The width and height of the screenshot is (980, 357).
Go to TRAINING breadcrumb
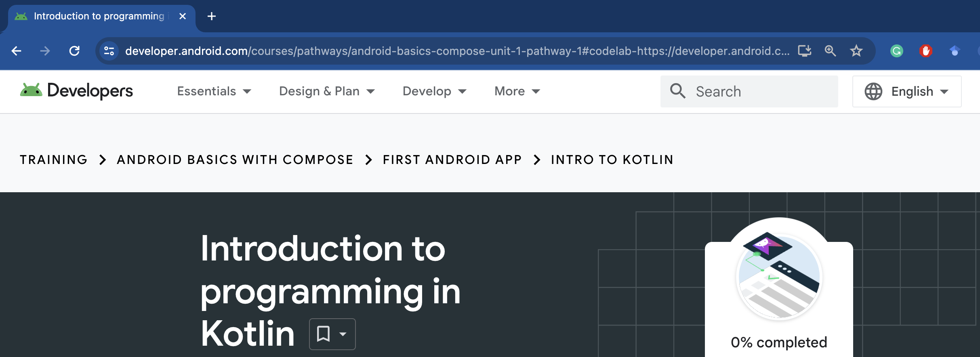pyautogui.click(x=54, y=160)
